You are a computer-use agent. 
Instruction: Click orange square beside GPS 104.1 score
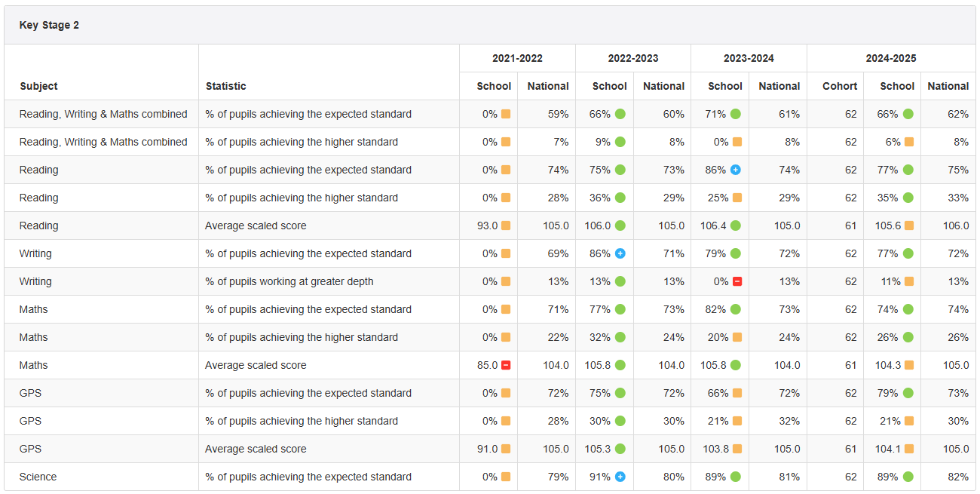[x=909, y=450]
